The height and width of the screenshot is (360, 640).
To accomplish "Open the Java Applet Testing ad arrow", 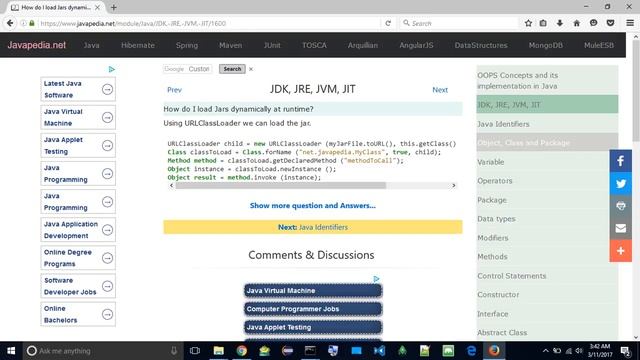I will [x=107, y=145].
